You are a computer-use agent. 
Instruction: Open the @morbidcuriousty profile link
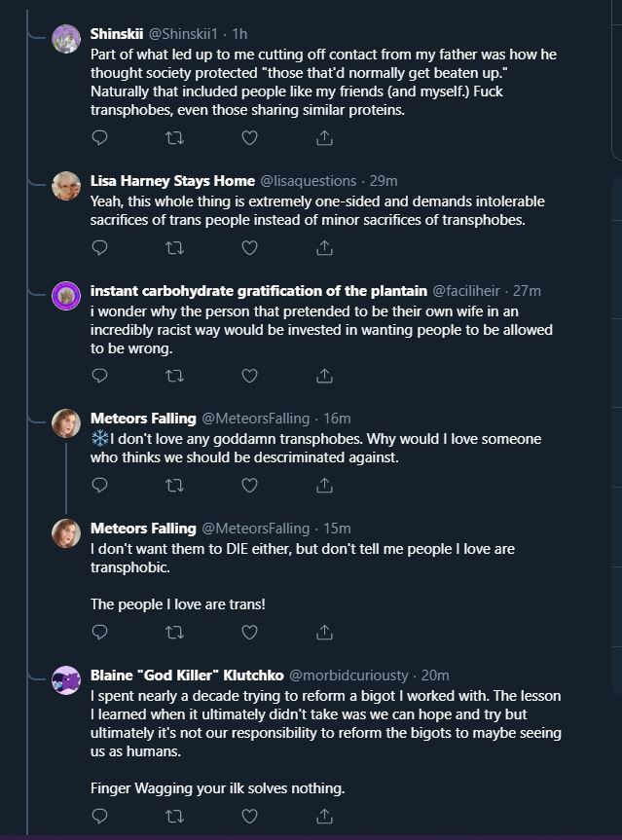click(348, 676)
